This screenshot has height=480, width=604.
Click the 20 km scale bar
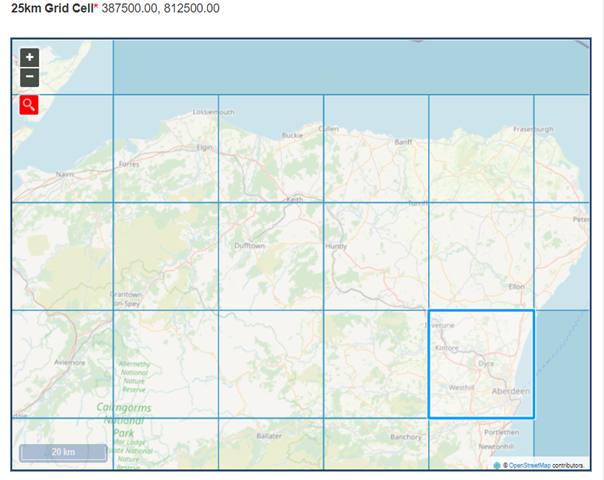63,452
